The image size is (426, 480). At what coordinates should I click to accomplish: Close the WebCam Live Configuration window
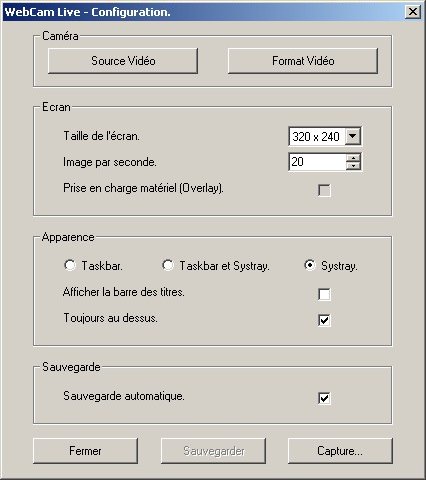coord(413,12)
